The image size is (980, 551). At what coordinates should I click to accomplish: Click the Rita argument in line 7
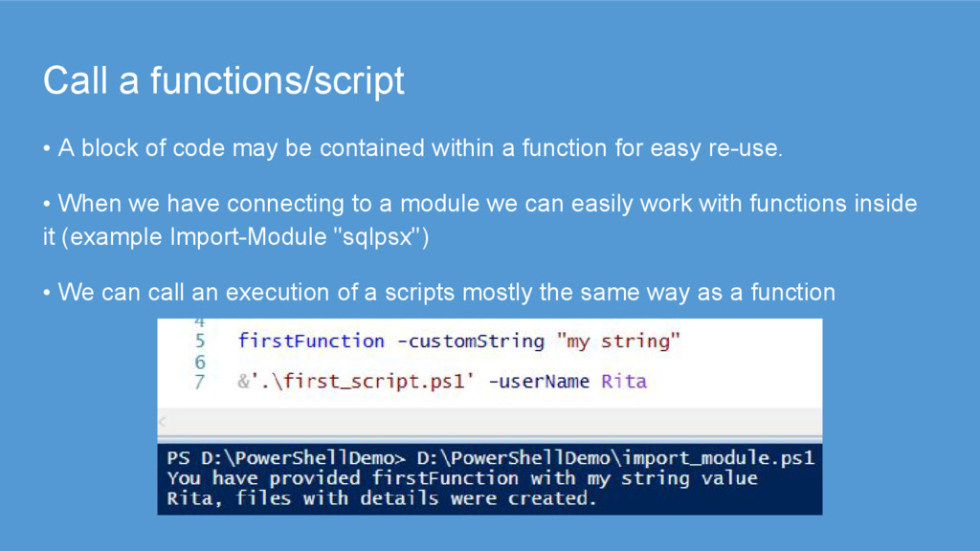point(624,381)
